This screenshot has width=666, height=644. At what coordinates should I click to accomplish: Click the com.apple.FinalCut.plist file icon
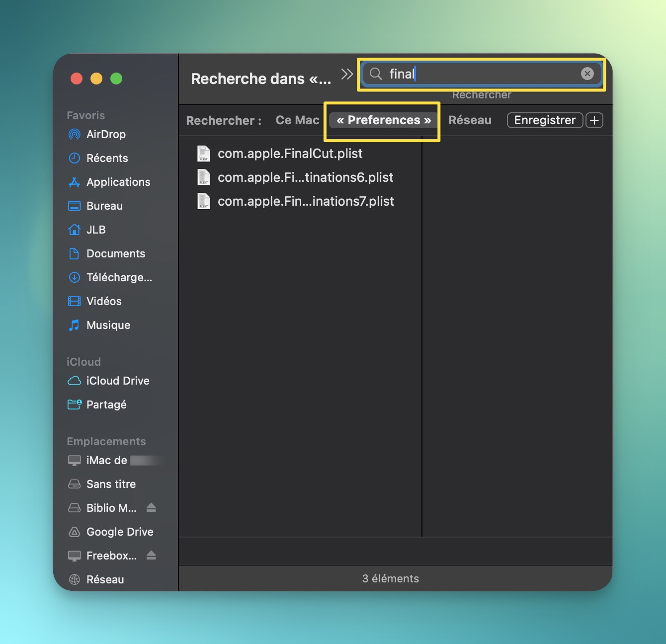click(x=204, y=154)
